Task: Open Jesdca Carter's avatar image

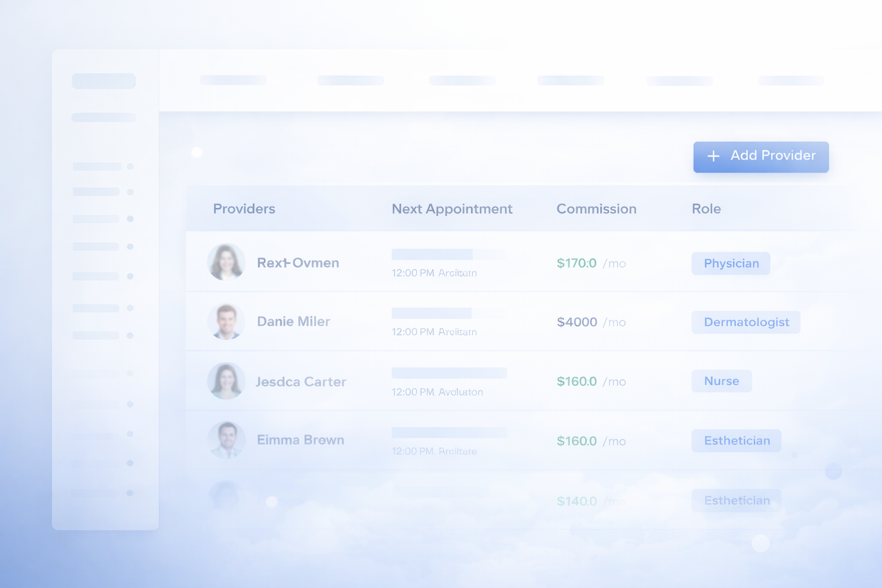Action: [226, 381]
